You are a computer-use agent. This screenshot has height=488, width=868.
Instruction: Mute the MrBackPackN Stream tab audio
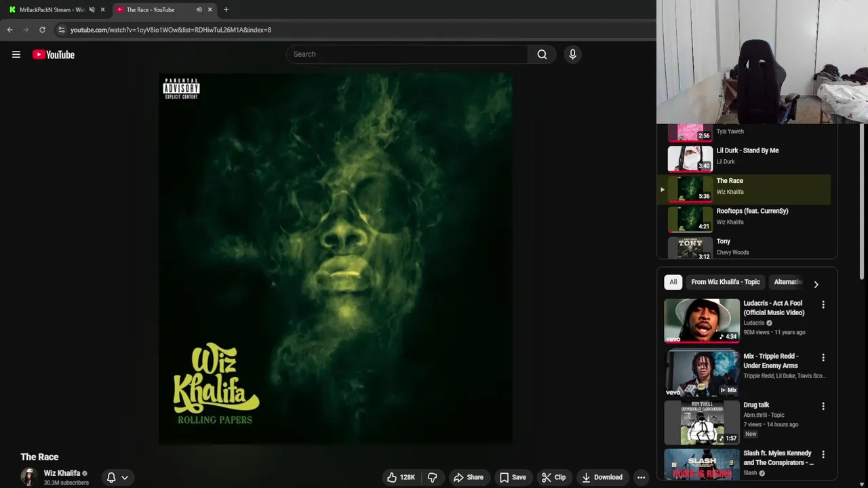tap(92, 9)
